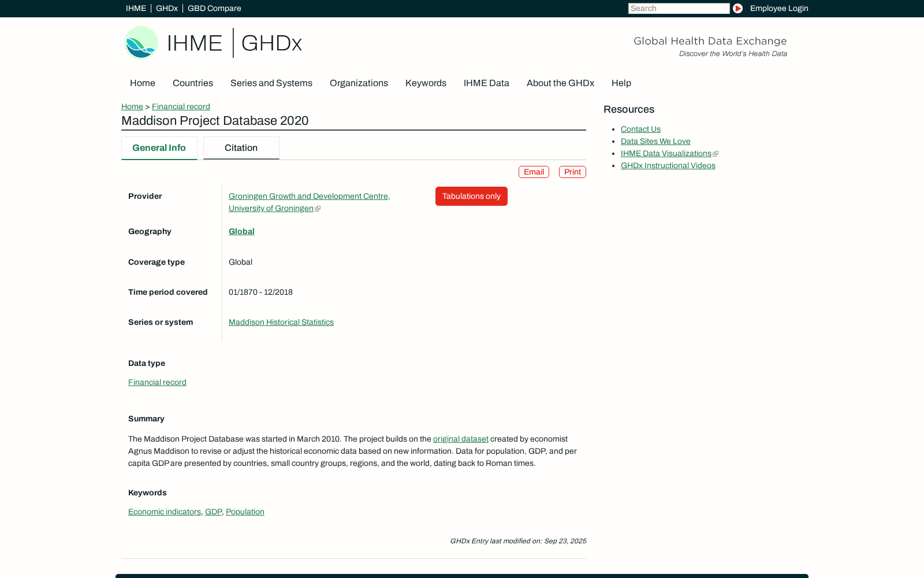Open the Countries menu

(x=193, y=83)
